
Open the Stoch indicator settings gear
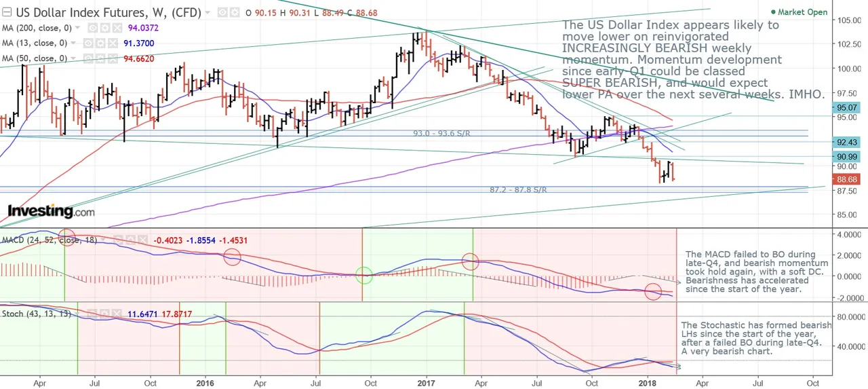click(104, 314)
